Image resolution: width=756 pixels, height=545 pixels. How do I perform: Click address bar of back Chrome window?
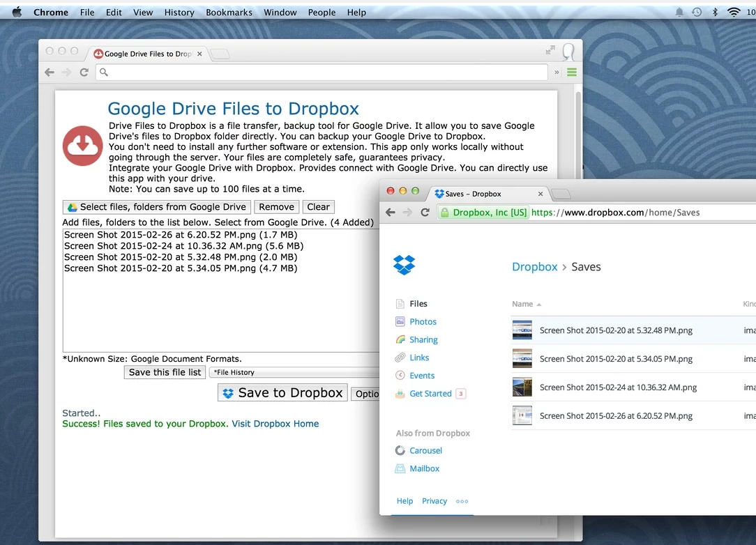(x=322, y=72)
